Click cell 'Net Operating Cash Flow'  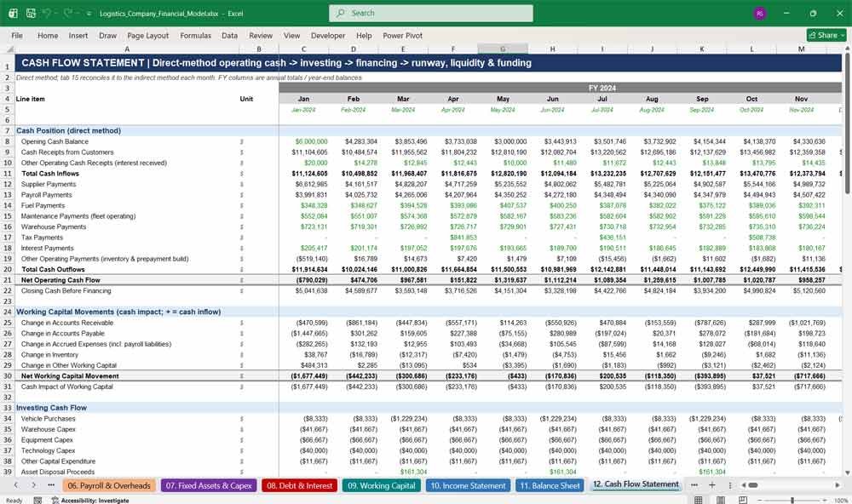pyautogui.click(x=127, y=280)
